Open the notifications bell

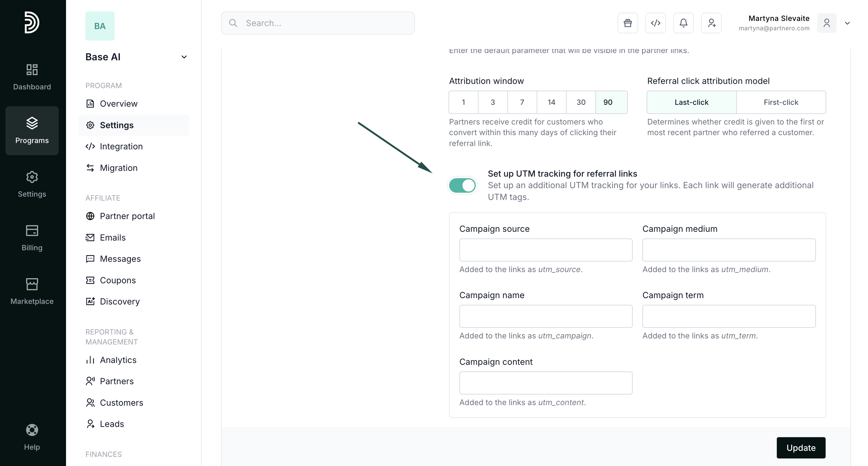pos(683,23)
